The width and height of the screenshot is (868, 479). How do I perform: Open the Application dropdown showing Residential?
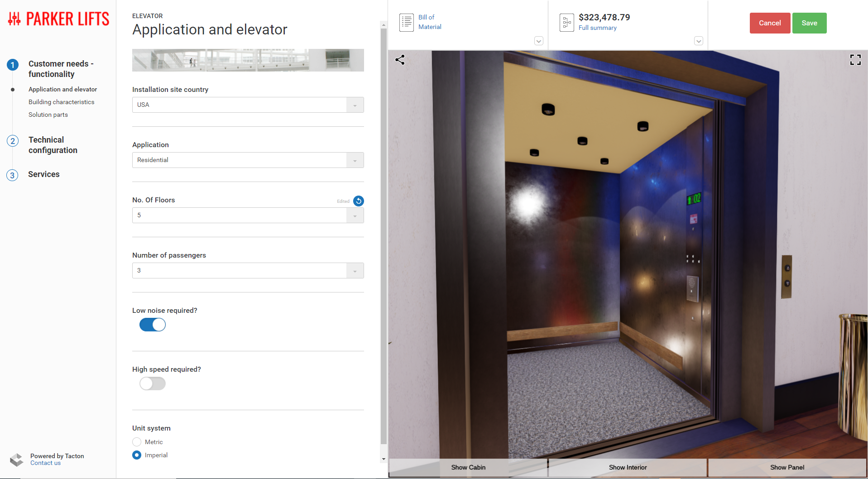pos(355,160)
